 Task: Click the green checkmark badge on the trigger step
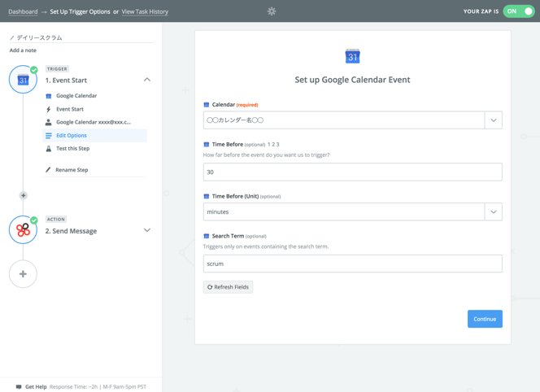[34, 70]
